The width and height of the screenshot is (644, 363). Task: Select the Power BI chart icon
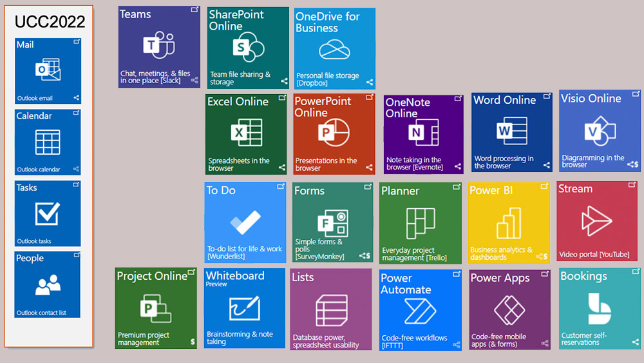click(x=509, y=222)
